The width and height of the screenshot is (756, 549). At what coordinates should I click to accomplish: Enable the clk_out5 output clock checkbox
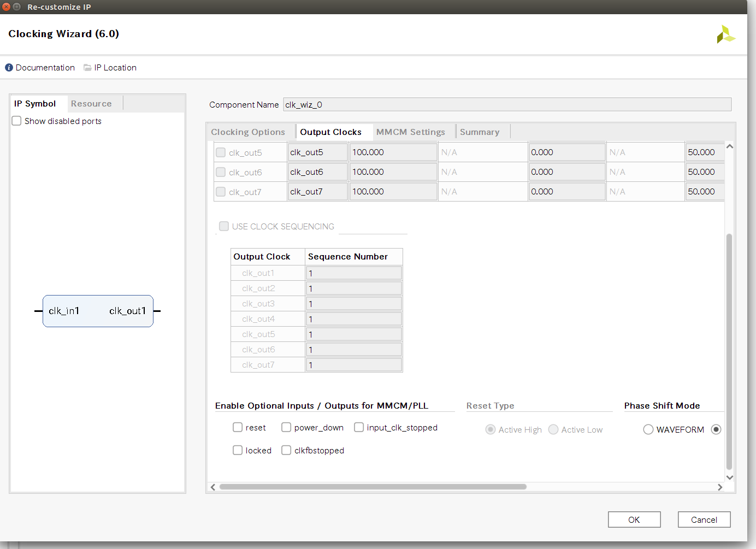221,152
